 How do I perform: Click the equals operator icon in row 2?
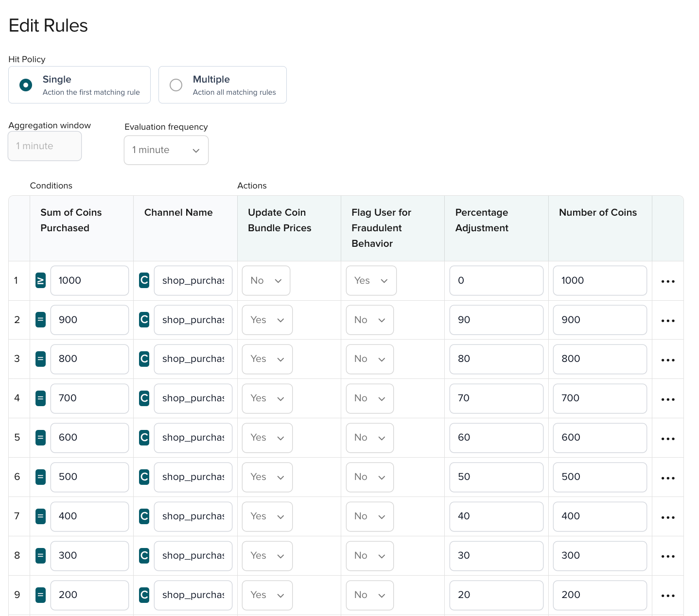[x=41, y=320]
